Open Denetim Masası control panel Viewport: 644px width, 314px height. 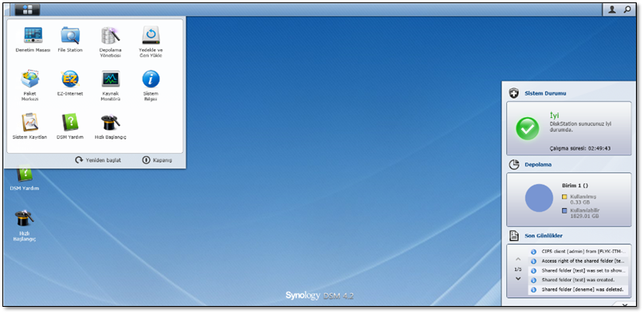tap(33, 39)
